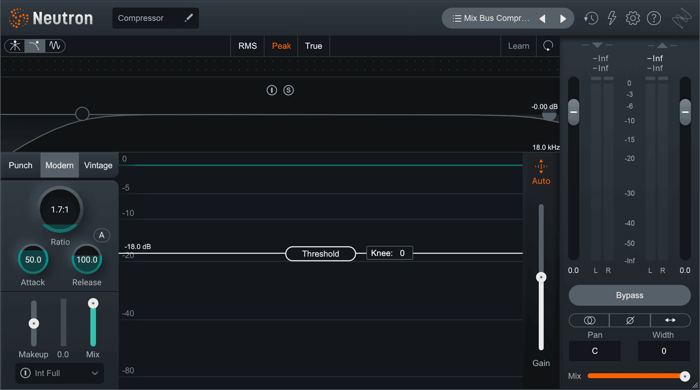The height and width of the screenshot is (390, 700).
Task: Select Punch compressor mode
Action: point(21,165)
